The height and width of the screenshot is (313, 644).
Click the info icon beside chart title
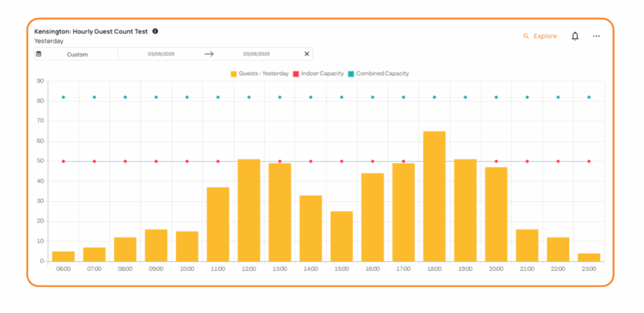point(155,31)
